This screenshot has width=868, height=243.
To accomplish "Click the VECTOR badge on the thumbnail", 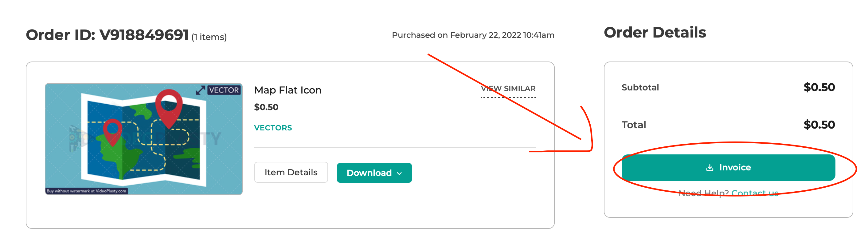I will (x=224, y=90).
